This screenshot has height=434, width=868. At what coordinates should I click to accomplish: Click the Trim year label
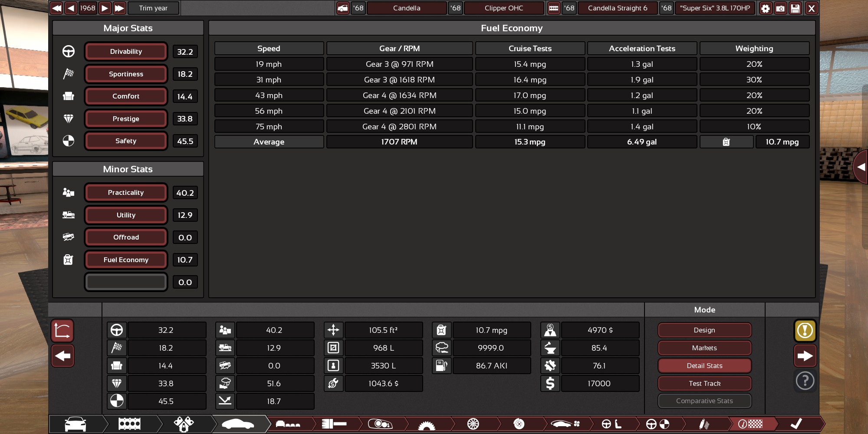[x=153, y=8]
